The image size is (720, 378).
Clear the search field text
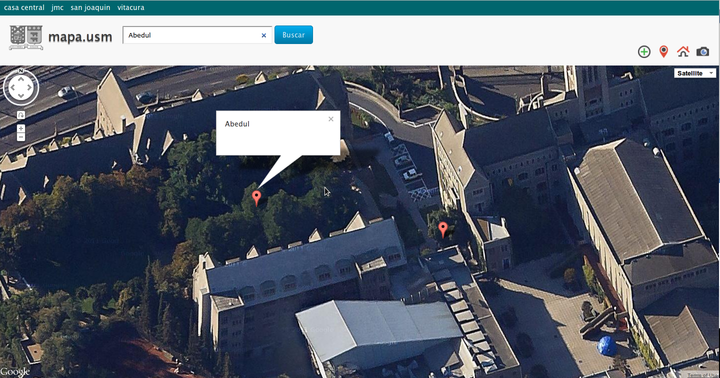point(264,35)
